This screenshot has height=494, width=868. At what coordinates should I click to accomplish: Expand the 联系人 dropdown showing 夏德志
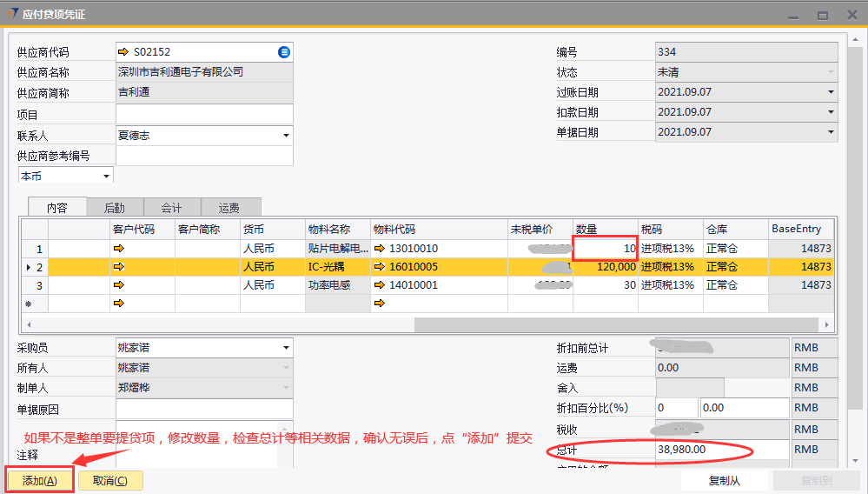point(286,136)
